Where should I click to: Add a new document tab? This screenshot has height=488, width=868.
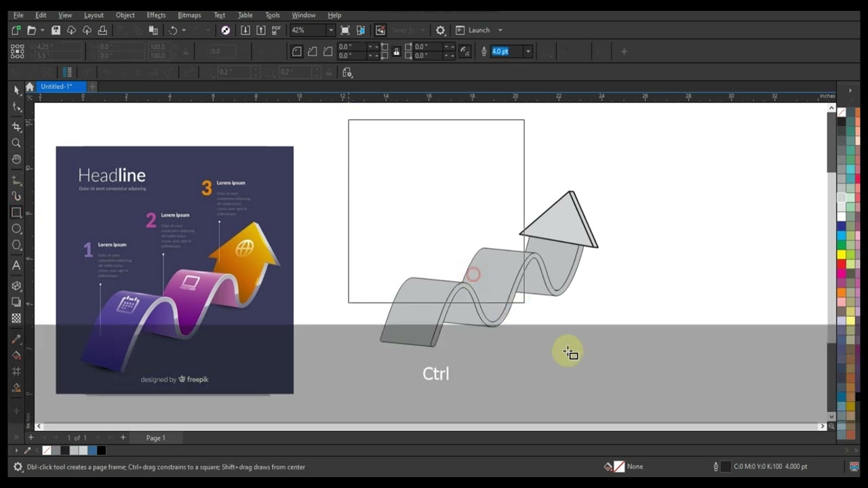tap(92, 87)
